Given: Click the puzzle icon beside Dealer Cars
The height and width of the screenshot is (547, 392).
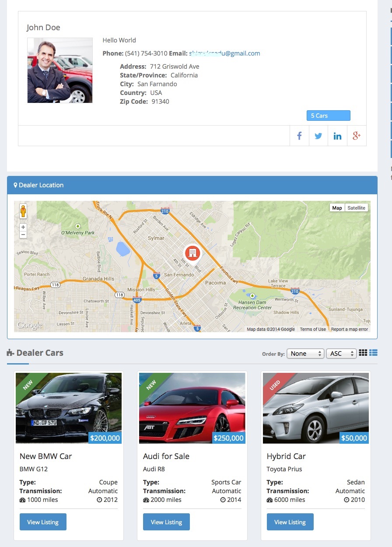Looking at the screenshot, I should tap(10, 353).
